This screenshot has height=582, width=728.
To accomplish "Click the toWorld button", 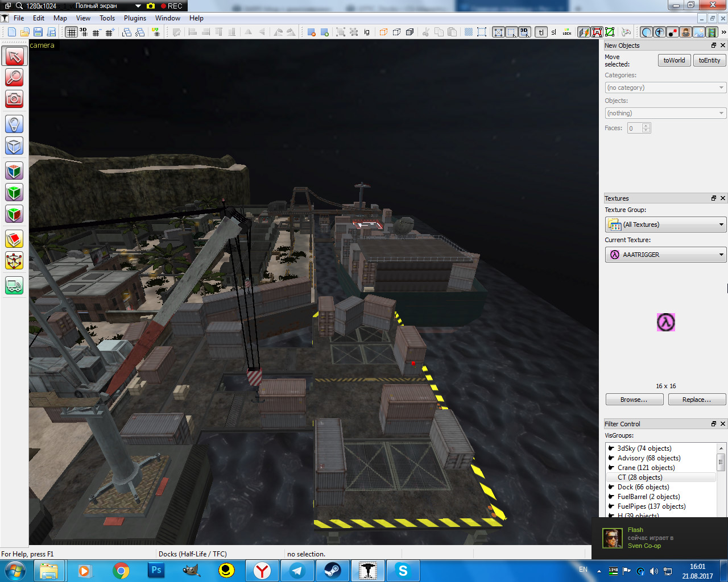I will coord(674,60).
